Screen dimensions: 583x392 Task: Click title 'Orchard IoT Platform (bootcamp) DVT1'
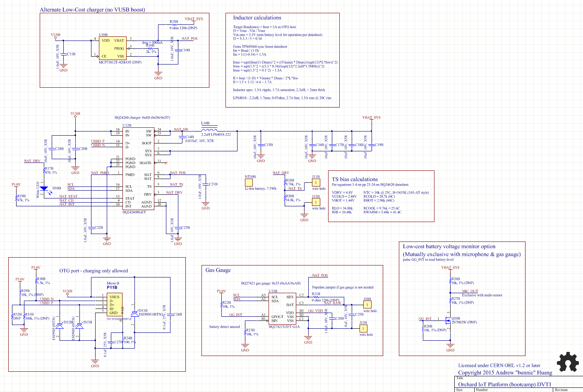[x=505, y=385]
